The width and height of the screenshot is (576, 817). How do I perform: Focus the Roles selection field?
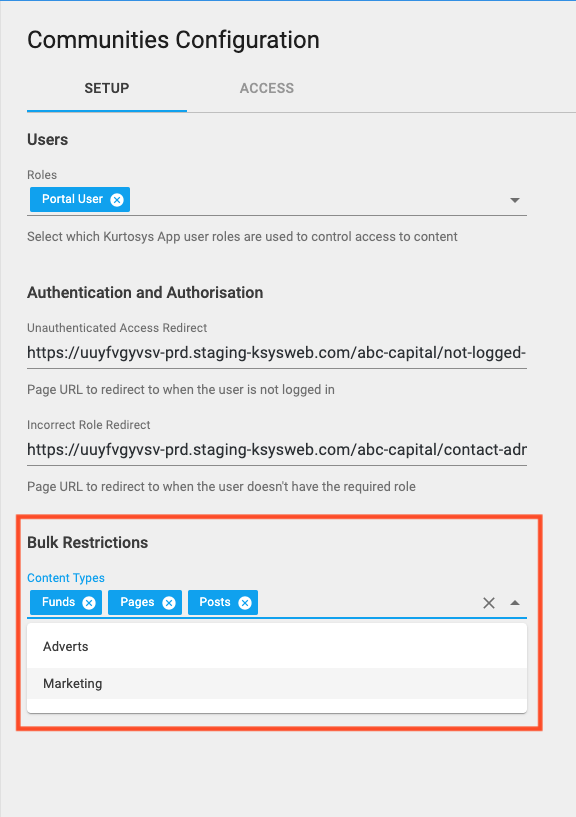pos(277,200)
